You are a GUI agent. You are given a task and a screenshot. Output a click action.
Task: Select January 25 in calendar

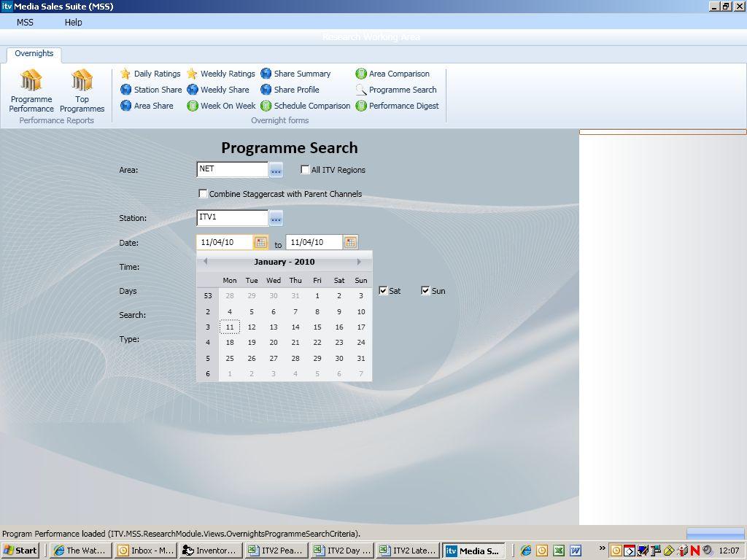click(230, 359)
